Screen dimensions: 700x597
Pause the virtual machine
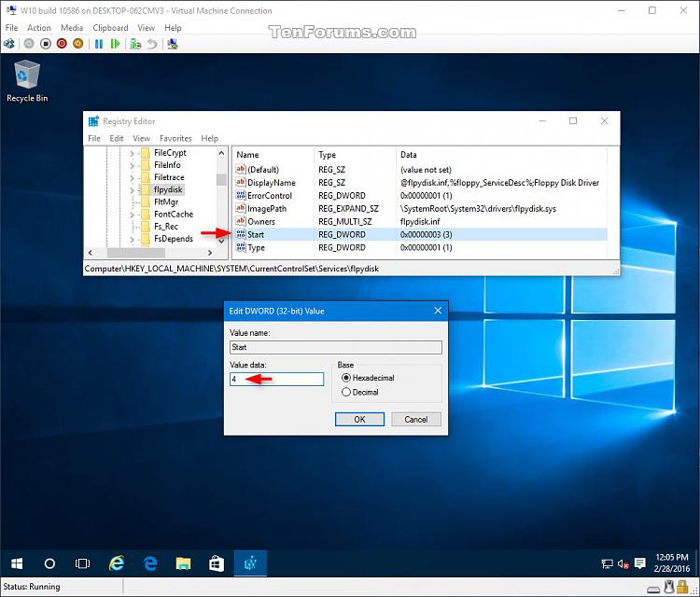click(x=99, y=44)
